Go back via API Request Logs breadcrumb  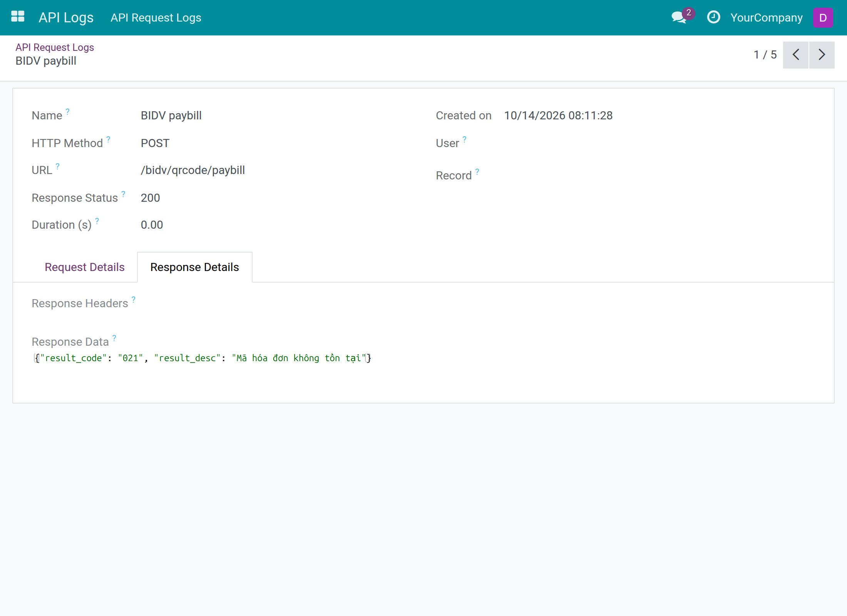(55, 47)
